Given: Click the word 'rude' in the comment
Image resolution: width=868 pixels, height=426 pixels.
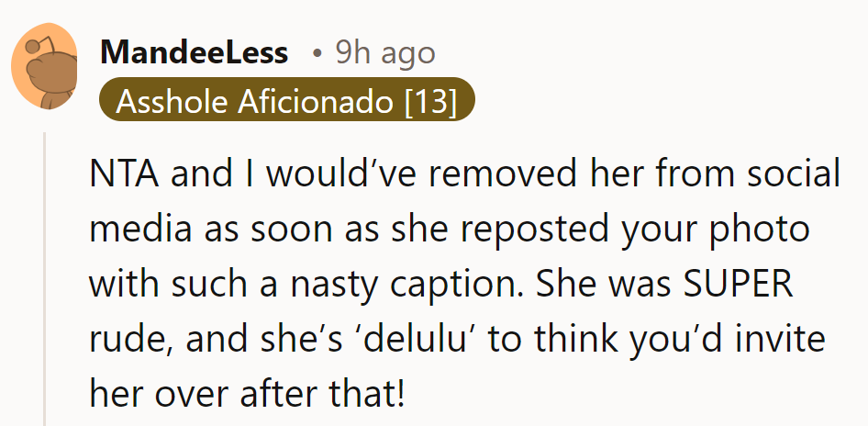Looking at the screenshot, I should (x=129, y=340).
